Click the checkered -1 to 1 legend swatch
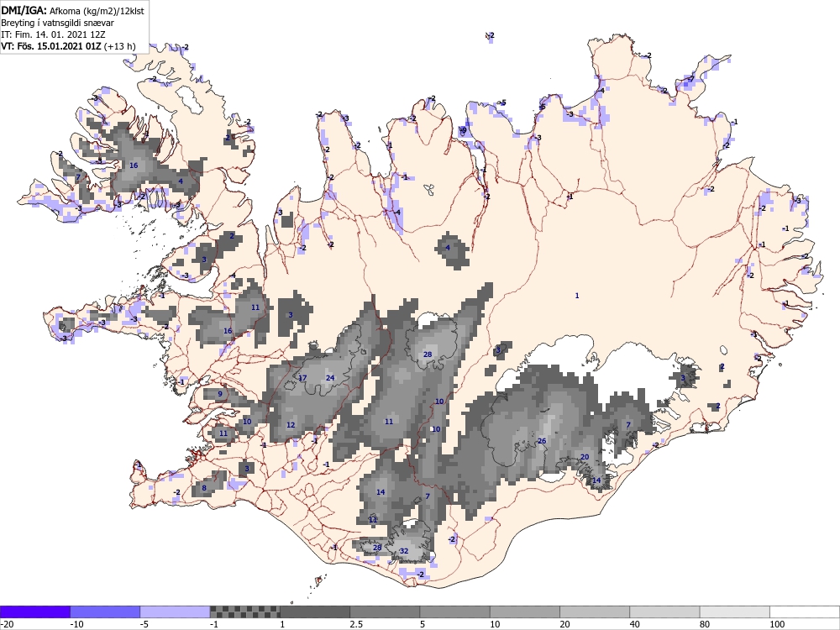 click(x=244, y=612)
